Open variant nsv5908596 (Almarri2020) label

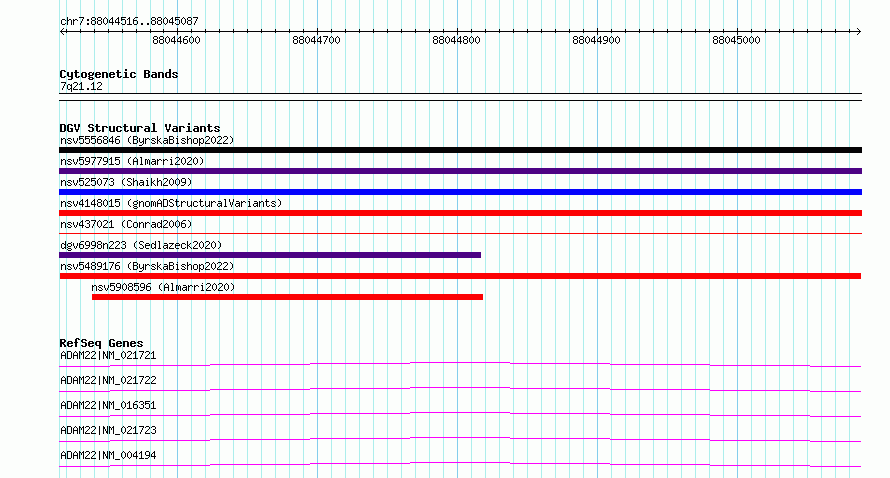[x=163, y=287]
